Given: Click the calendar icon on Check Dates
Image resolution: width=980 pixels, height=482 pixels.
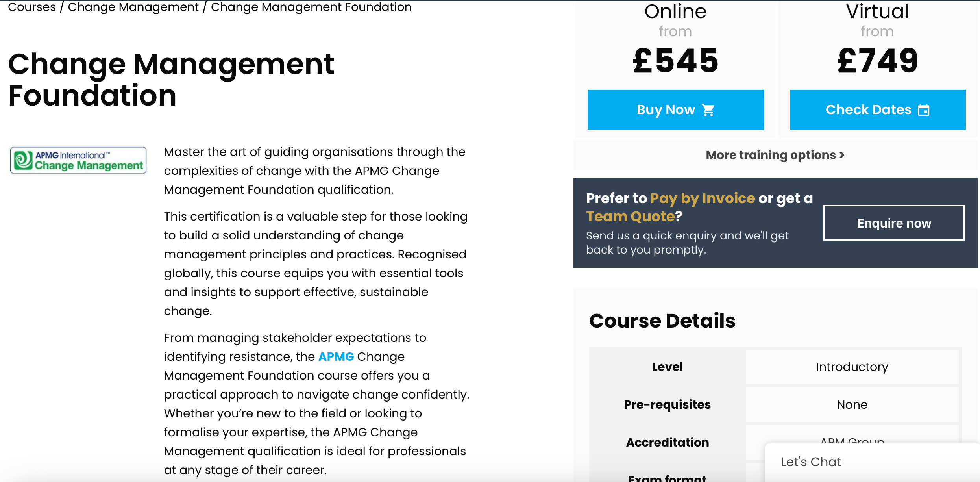Looking at the screenshot, I should [x=923, y=110].
